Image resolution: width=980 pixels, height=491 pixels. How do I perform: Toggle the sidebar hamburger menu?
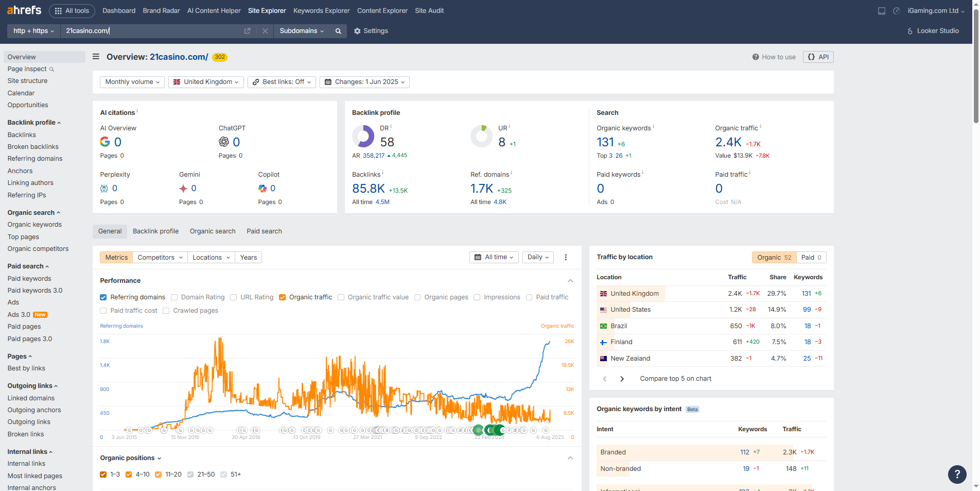tap(96, 57)
